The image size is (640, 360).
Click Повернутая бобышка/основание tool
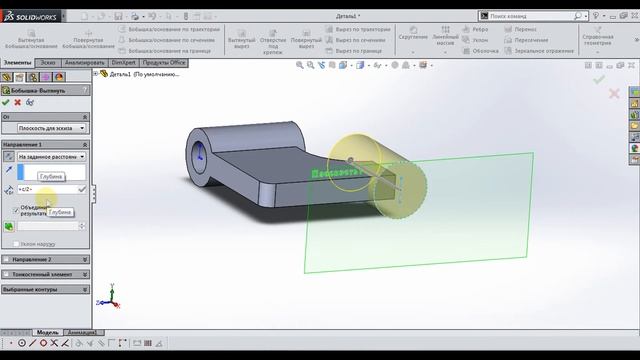click(88, 40)
